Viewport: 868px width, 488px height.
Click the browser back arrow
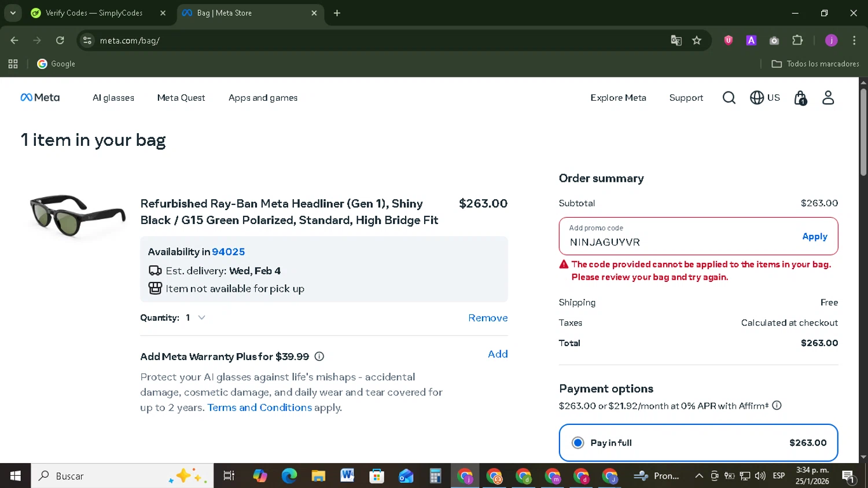tap(14, 40)
